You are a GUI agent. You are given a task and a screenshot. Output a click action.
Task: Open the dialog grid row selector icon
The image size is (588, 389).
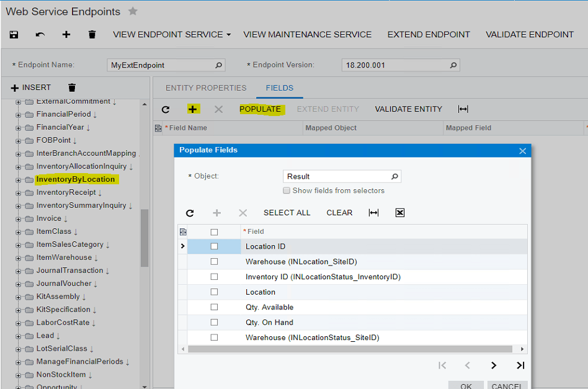pos(183,232)
